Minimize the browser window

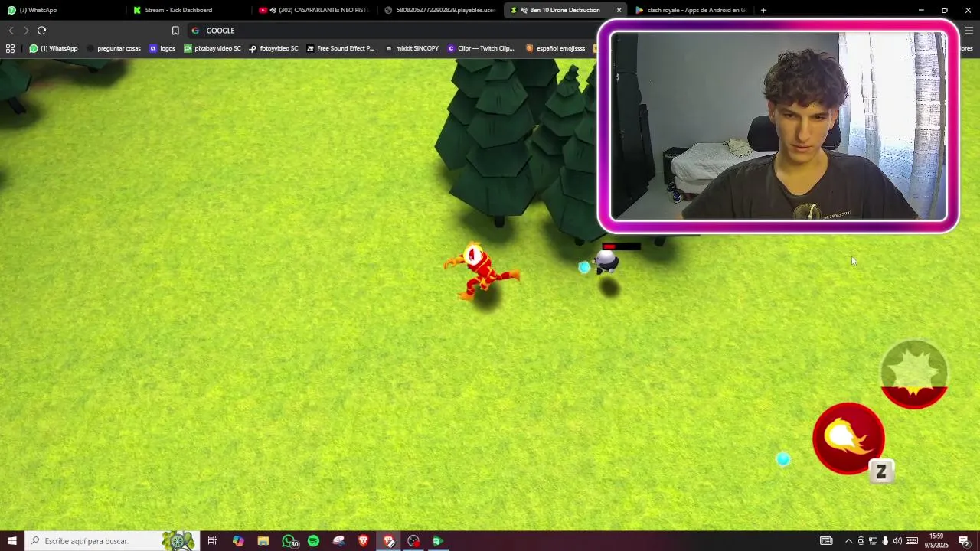point(921,10)
